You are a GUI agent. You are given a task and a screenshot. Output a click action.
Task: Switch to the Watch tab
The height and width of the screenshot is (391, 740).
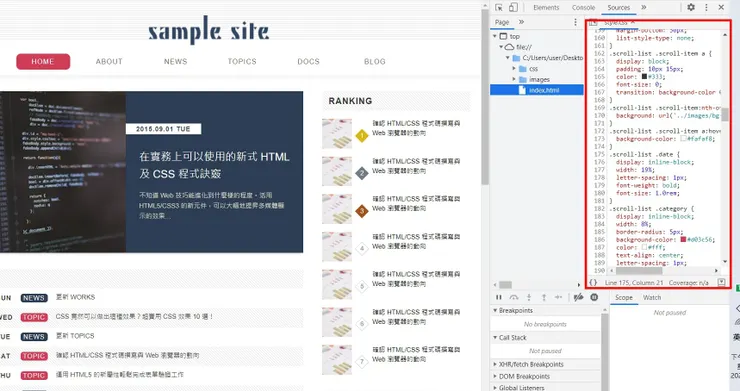coord(652,298)
